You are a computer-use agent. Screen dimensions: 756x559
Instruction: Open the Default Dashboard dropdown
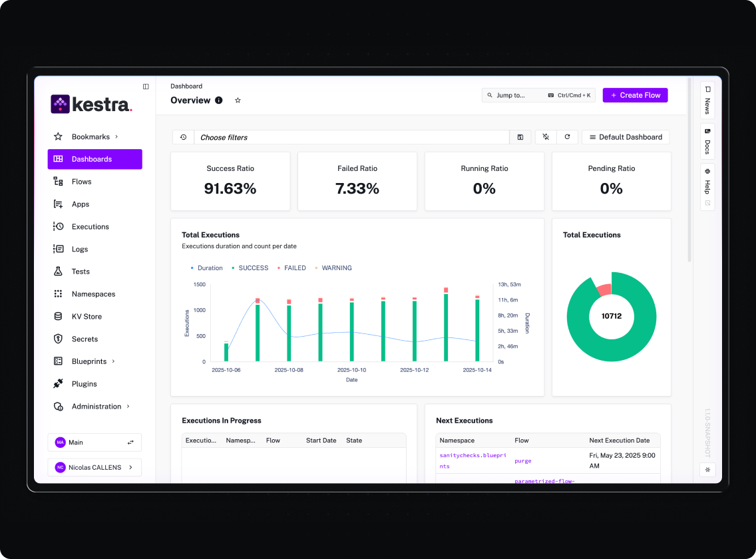625,137
